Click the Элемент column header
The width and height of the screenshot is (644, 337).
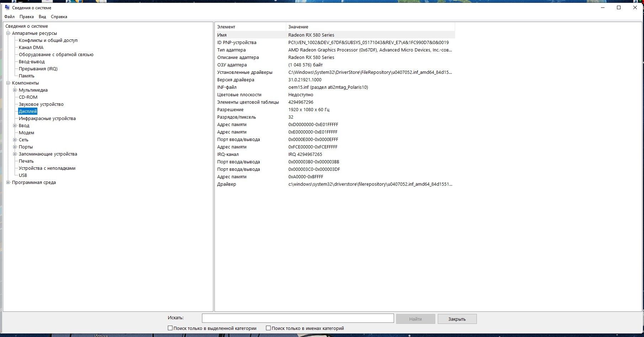250,27
